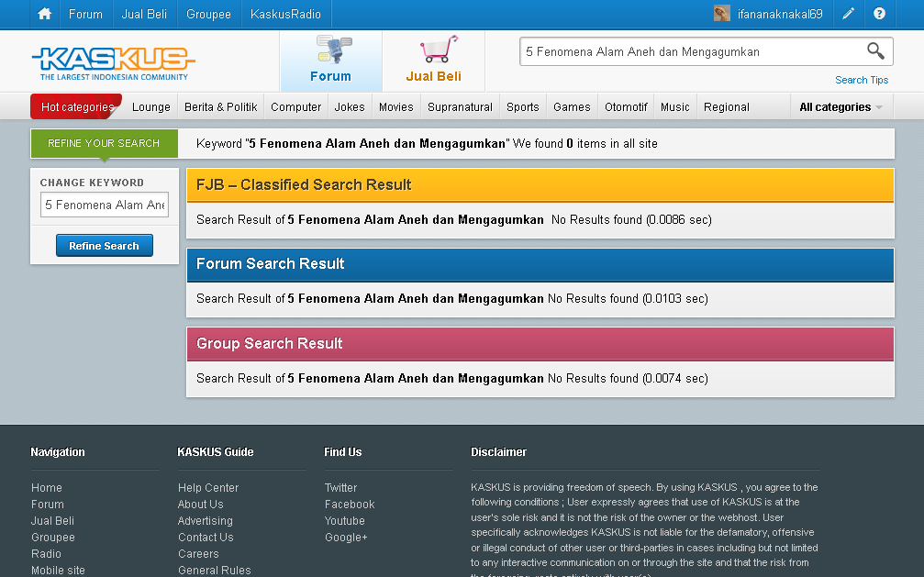Open the help question mark icon
This screenshot has width=924, height=577.
[879, 14]
